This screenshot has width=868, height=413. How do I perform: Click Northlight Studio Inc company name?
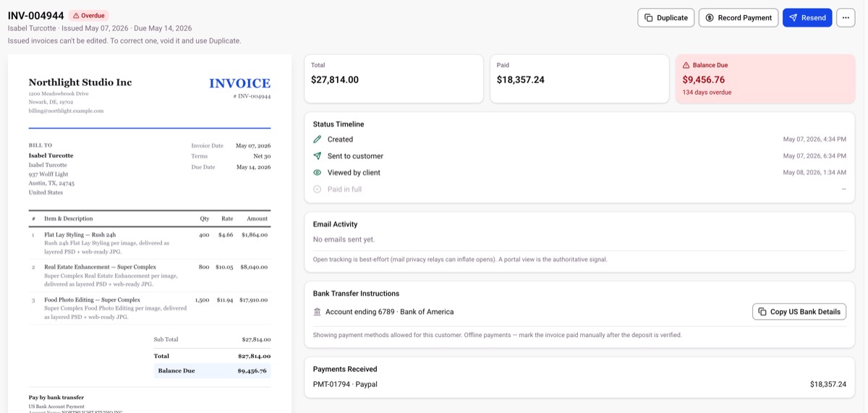click(x=80, y=82)
